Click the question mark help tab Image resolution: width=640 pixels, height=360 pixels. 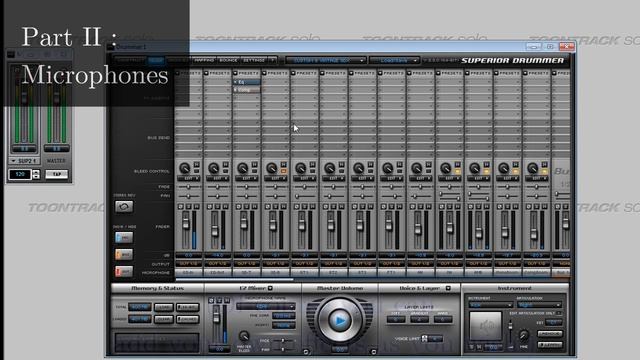(272, 60)
